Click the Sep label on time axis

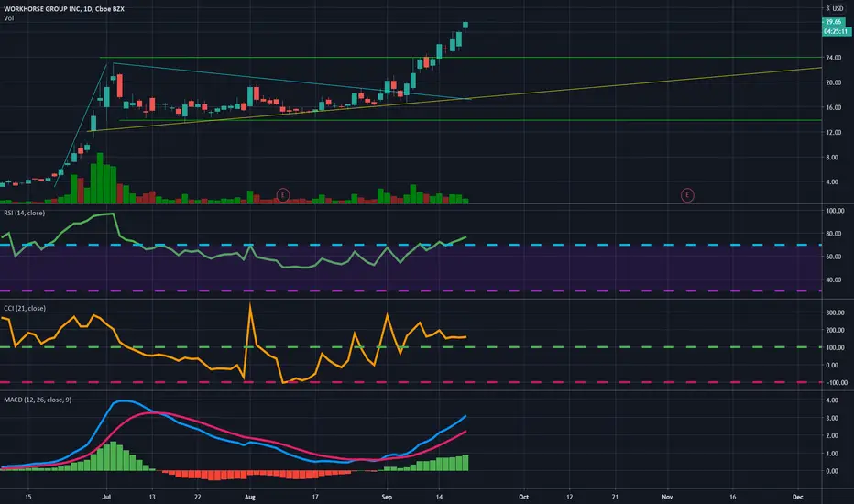387,497
